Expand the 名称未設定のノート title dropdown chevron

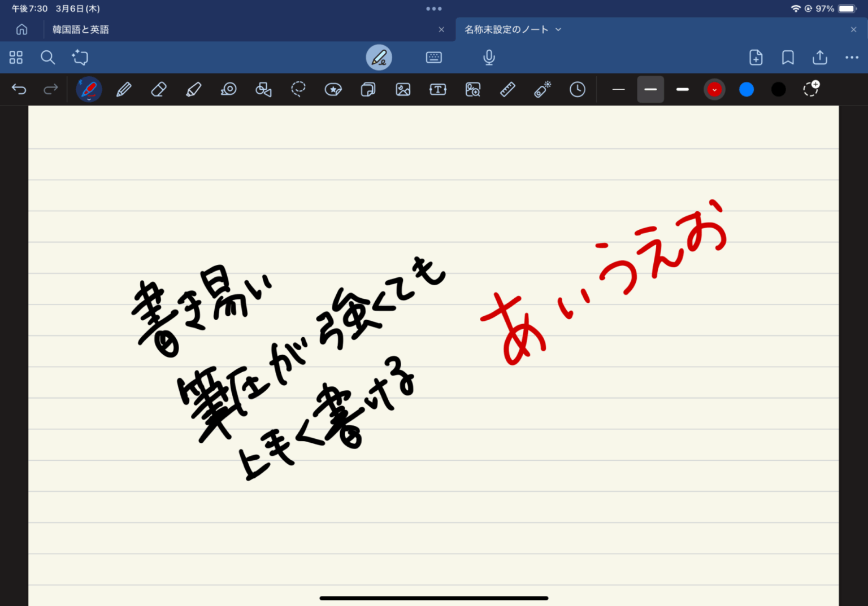click(x=558, y=29)
